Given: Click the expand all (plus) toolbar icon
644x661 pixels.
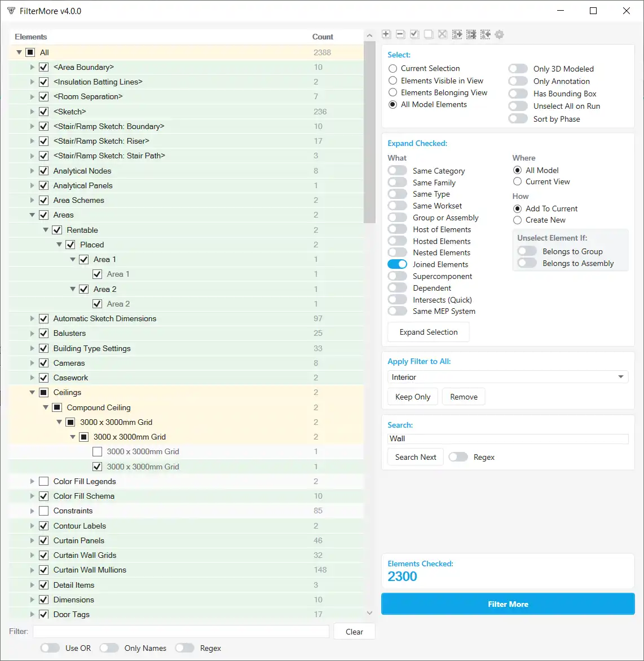Looking at the screenshot, I should [x=386, y=34].
